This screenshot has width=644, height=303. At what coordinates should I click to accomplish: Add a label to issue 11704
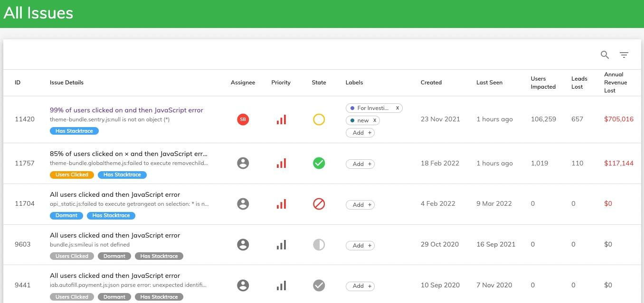pos(360,205)
